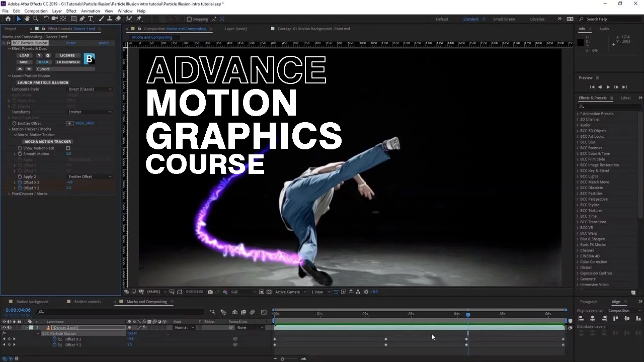
Task: Click the timeline zoom slider handle
Action: (x=282, y=358)
